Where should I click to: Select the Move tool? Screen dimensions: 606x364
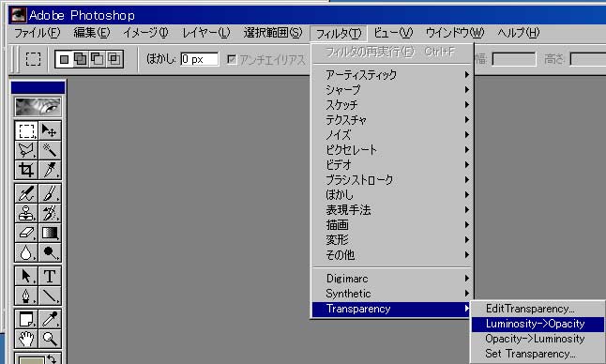click(50, 130)
